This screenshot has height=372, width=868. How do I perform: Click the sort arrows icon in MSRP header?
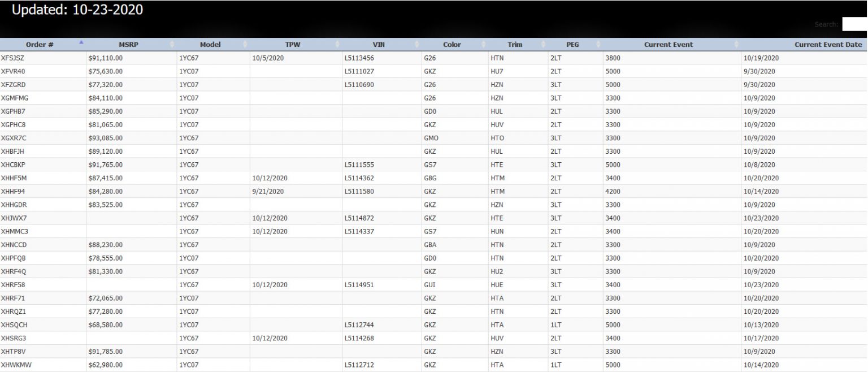[x=172, y=45]
